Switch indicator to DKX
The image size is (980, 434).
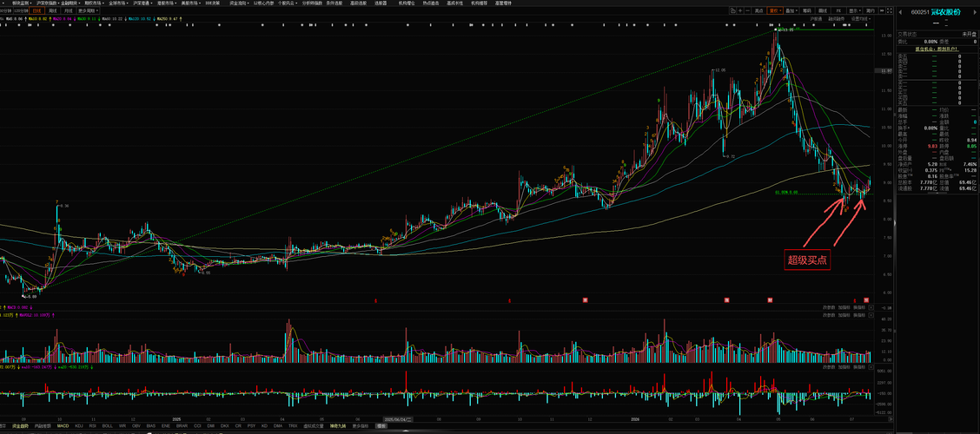click(225, 426)
